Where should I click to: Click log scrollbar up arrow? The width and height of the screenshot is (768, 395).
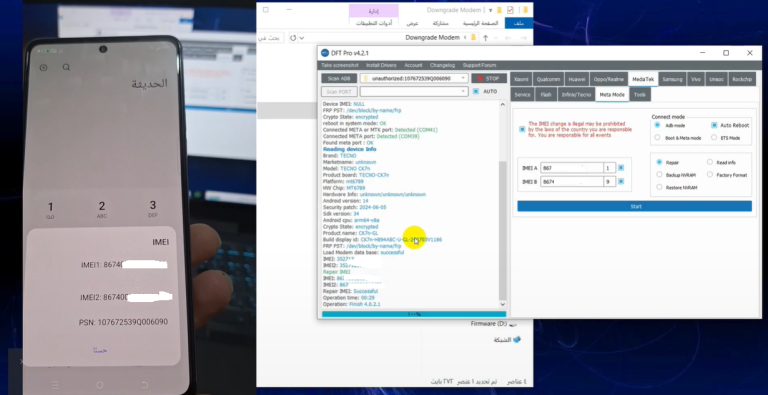[x=503, y=104]
